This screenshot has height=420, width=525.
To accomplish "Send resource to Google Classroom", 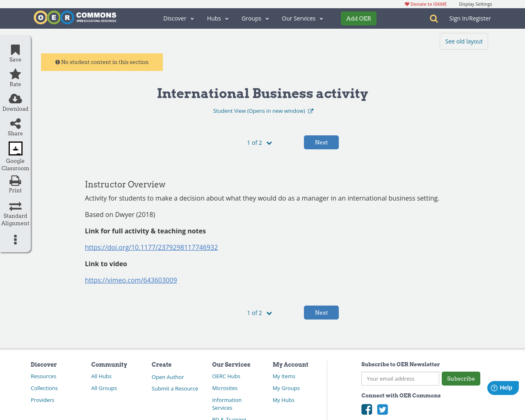I will pyautogui.click(x=15, y=148).
